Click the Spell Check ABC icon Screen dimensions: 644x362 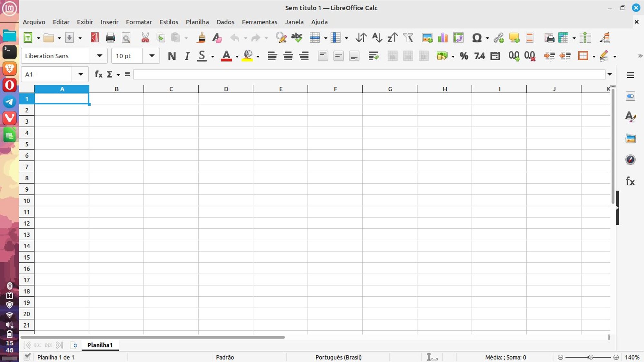pos(296,38)
